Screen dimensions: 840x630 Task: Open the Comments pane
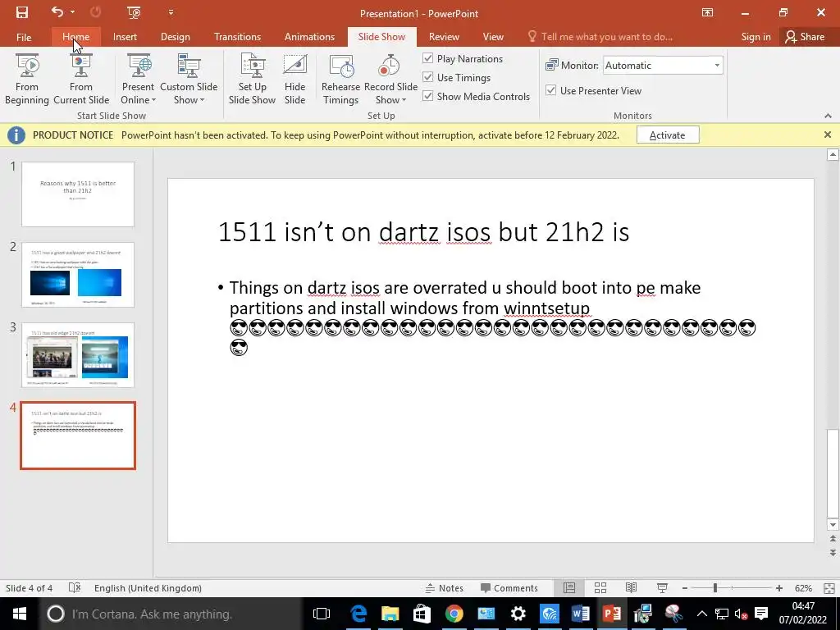(509, 587)
